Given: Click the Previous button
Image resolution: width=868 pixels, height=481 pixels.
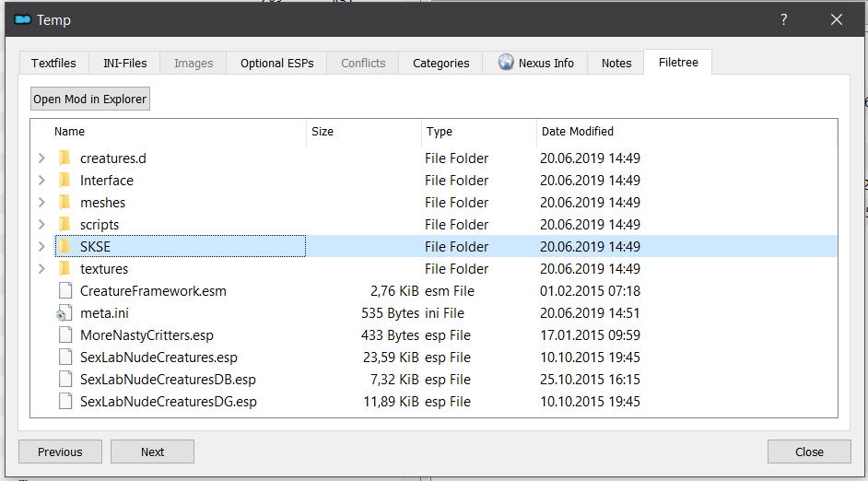Looking at the screenshot, I should [x=60, y=452].
